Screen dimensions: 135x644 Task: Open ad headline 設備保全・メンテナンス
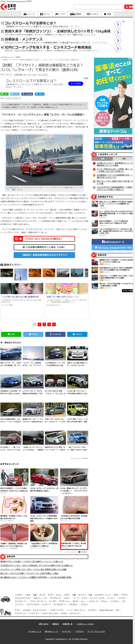[24, 39]
